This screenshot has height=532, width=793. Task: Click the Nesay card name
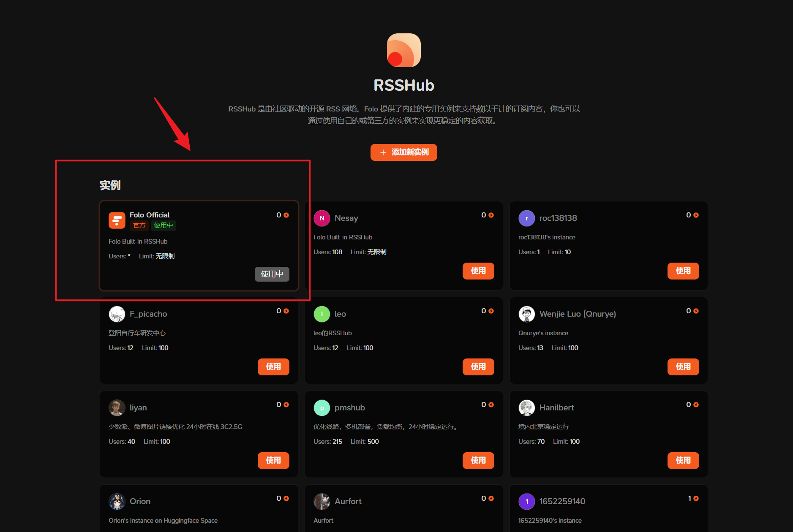coord(346,218)
